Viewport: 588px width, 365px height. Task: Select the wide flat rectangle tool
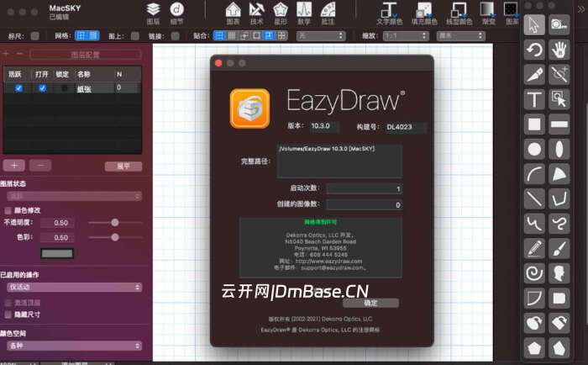pos(559,124)
